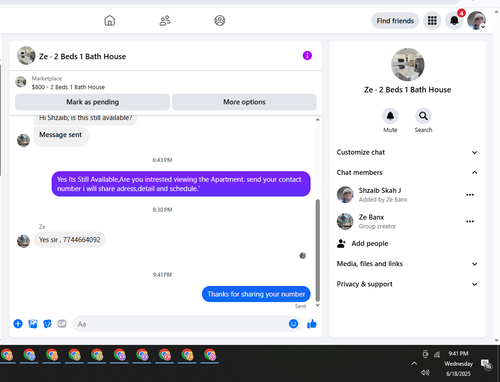
Task: Go to Facebook Home icon
Action: pos(110,21)
